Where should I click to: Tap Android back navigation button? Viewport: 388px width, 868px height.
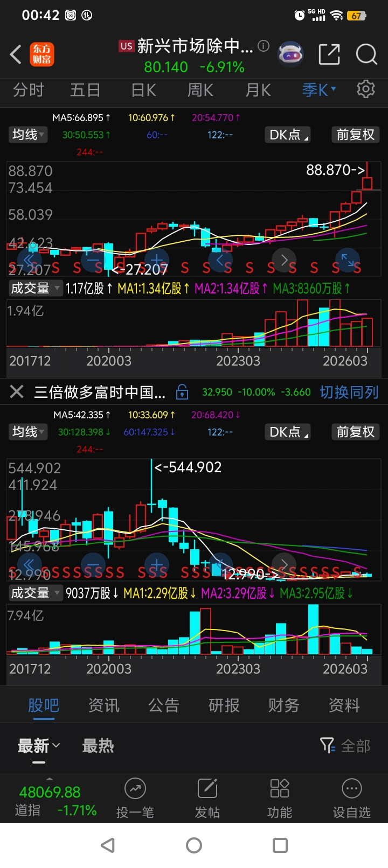point(108,845)
